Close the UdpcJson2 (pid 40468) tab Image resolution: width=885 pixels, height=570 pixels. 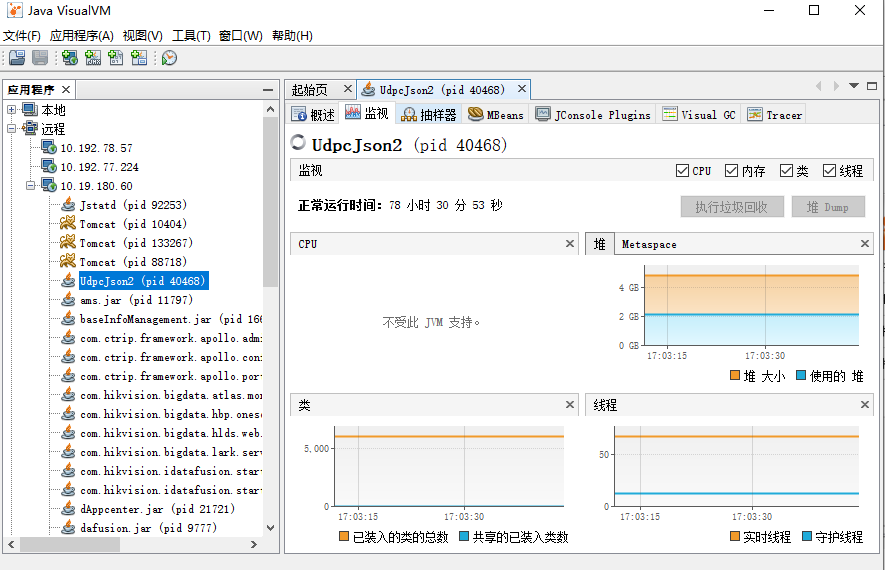522,89
